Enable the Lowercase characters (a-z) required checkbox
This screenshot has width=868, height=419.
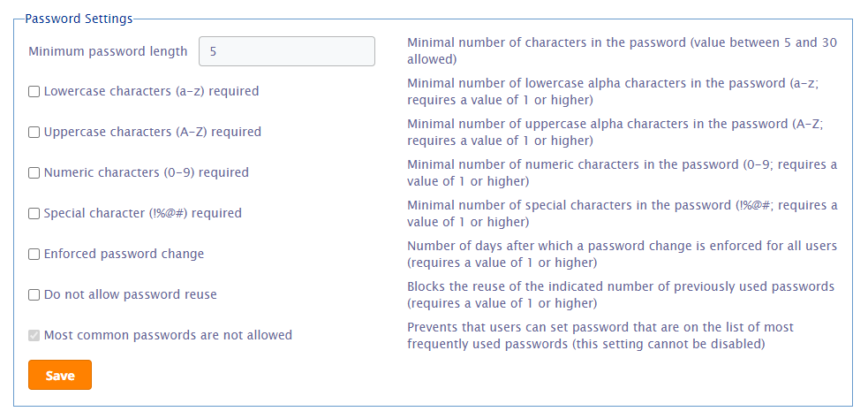point(34,91)
